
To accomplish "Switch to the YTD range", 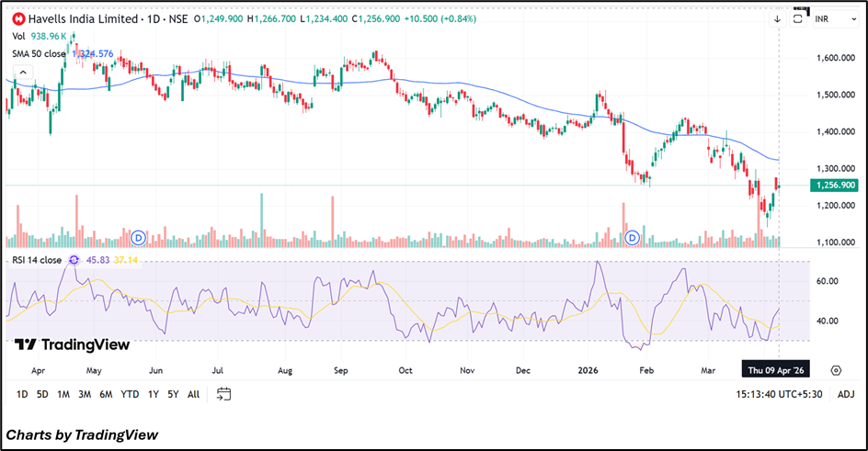I will [x=130, y=394].
